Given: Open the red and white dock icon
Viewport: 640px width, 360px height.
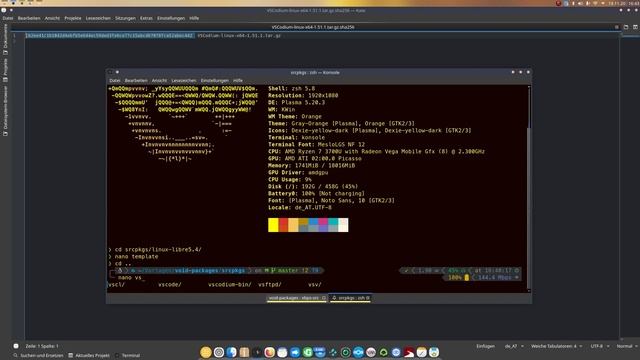Looking at the screenshot, I should (409, 352).
